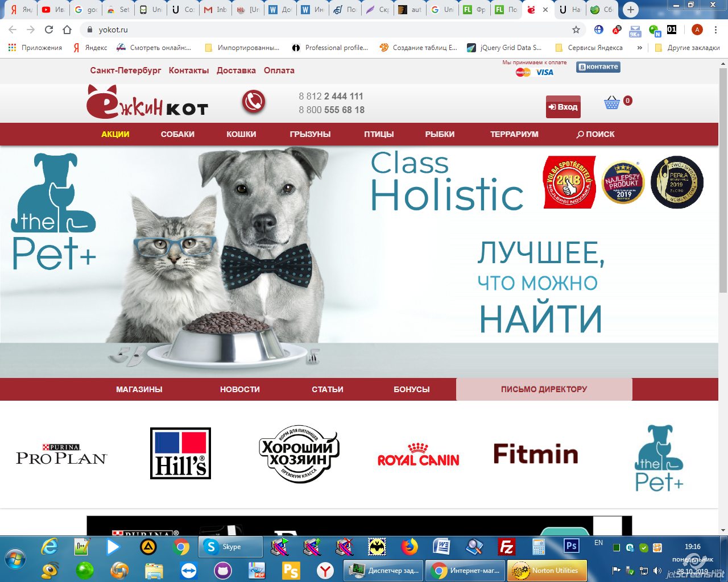Open a new Chrome tab
The width and height of the screenshot is (728, 582).
pos(630,10)
